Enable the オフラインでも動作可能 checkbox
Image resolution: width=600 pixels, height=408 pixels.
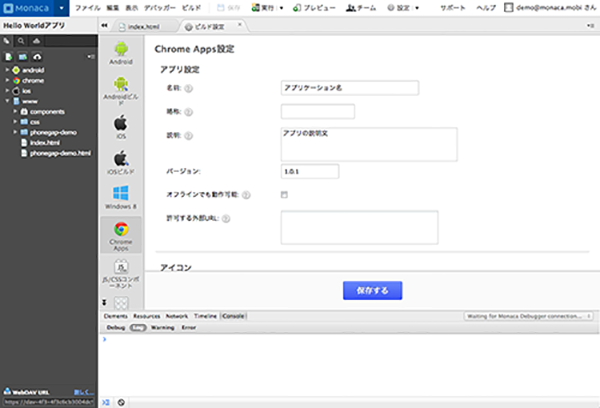tap(285, 194)
